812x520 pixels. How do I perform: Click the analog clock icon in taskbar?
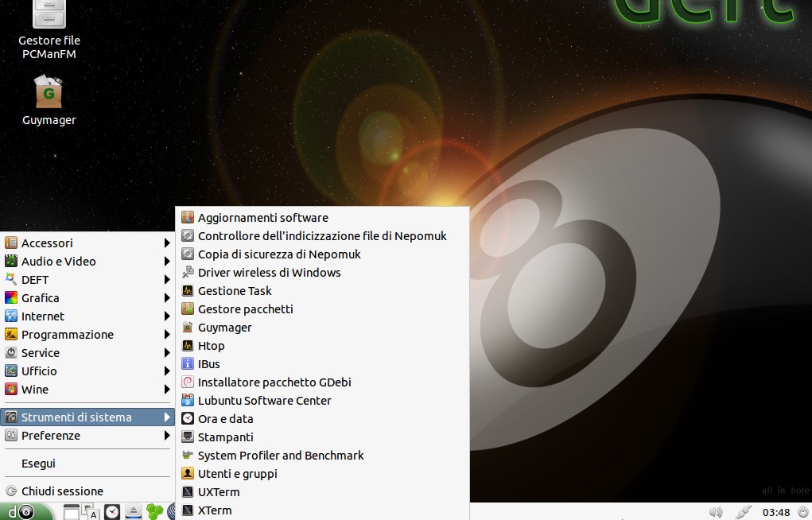[x=112, y=512]
